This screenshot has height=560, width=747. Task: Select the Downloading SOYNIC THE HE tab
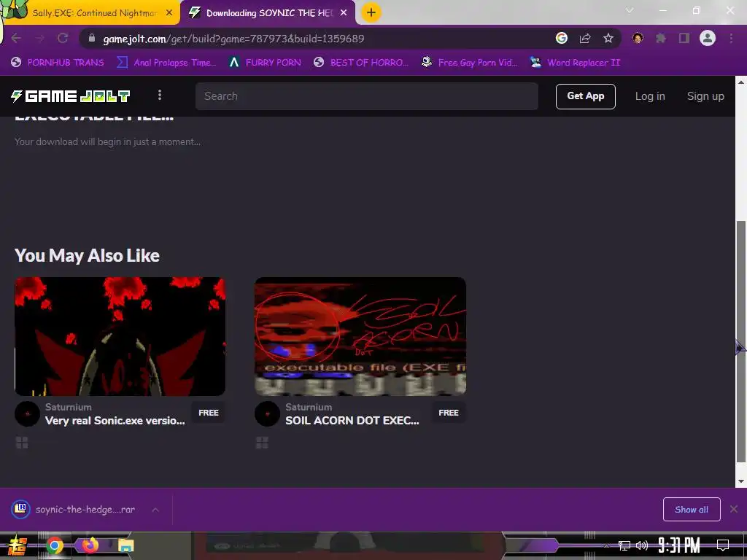(269, 13)
